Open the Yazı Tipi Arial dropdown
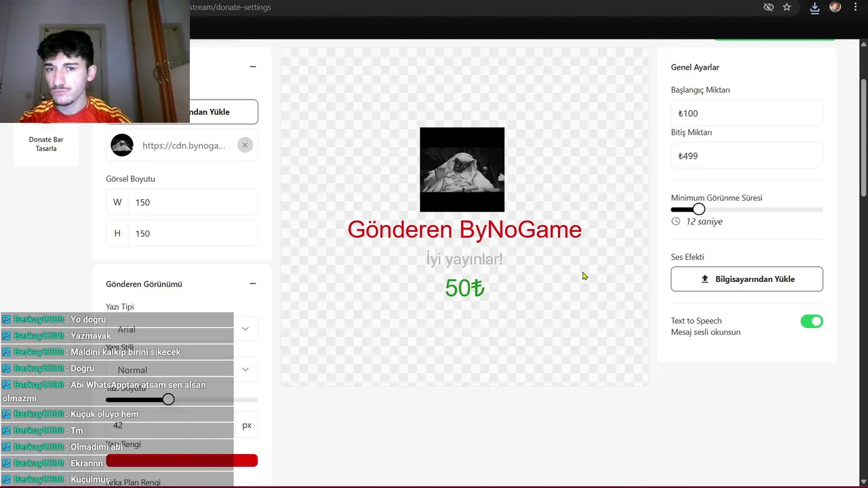The width and height of the screenshot is (868, 488). click(182, 329)
